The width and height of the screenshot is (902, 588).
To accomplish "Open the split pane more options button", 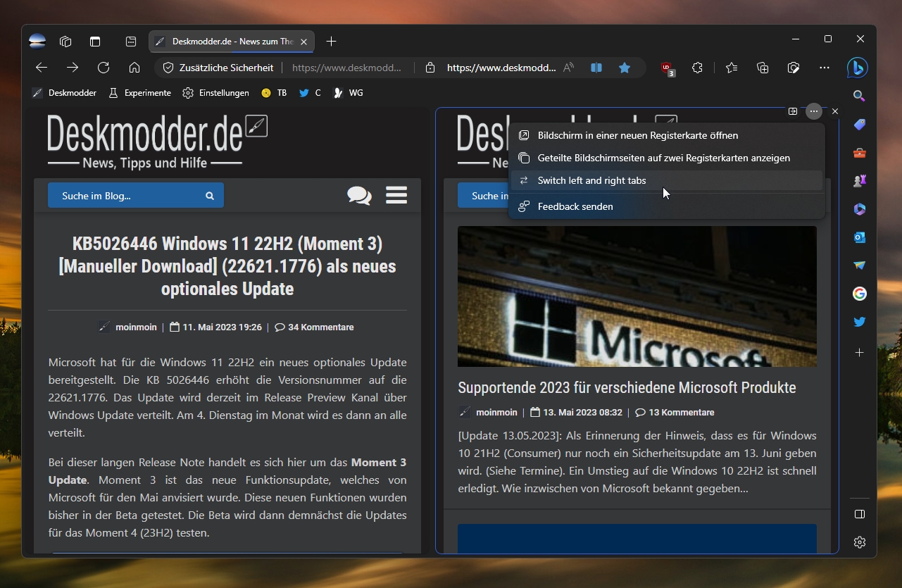I will [813, 111].
